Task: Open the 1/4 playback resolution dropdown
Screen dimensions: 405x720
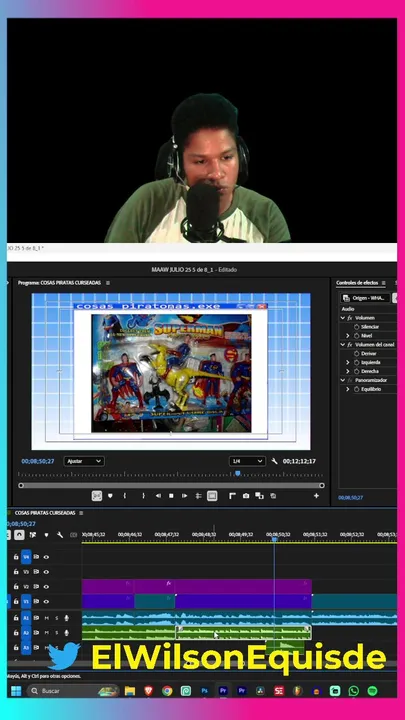Action: click(247, 461)
